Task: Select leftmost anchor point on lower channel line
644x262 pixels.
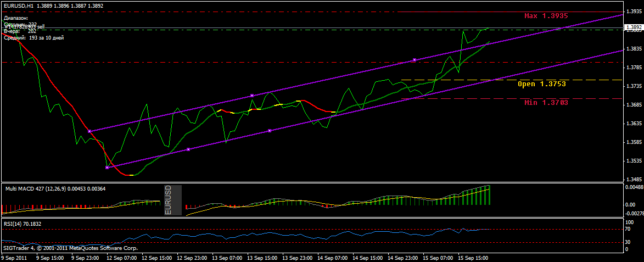Action: click(x=107, y=168)
